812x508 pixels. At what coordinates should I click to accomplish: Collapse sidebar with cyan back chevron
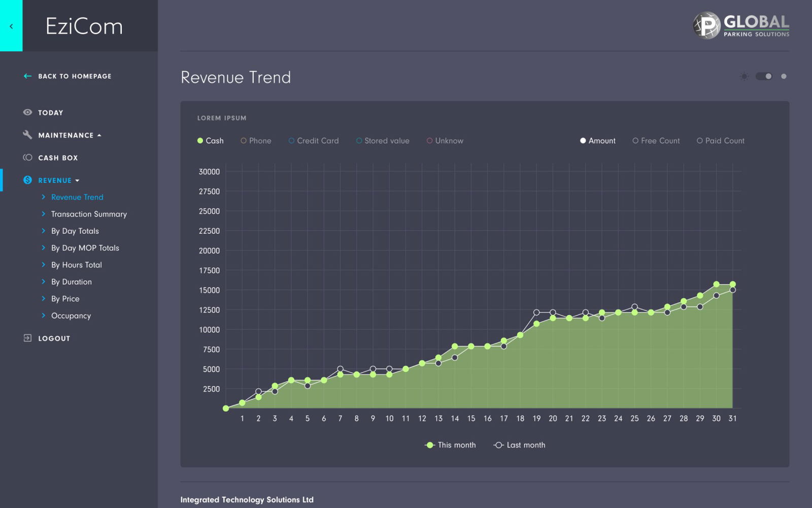[x=11, y=26]
